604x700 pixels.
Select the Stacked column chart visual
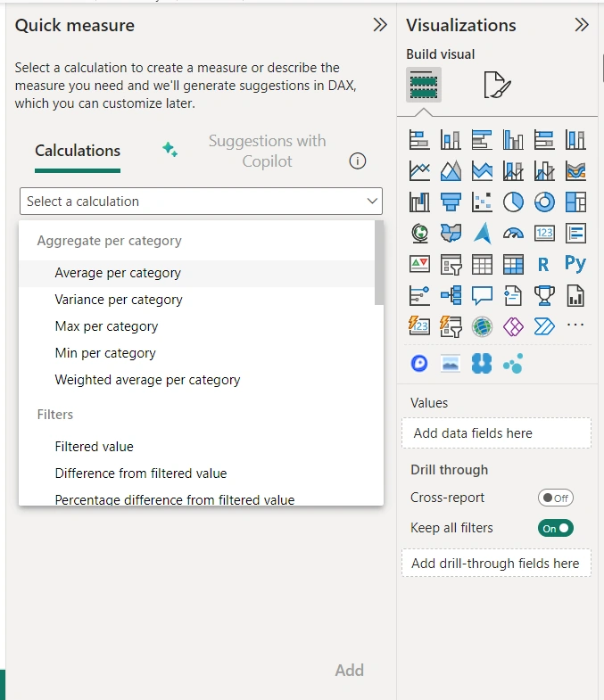pos(451,140)
